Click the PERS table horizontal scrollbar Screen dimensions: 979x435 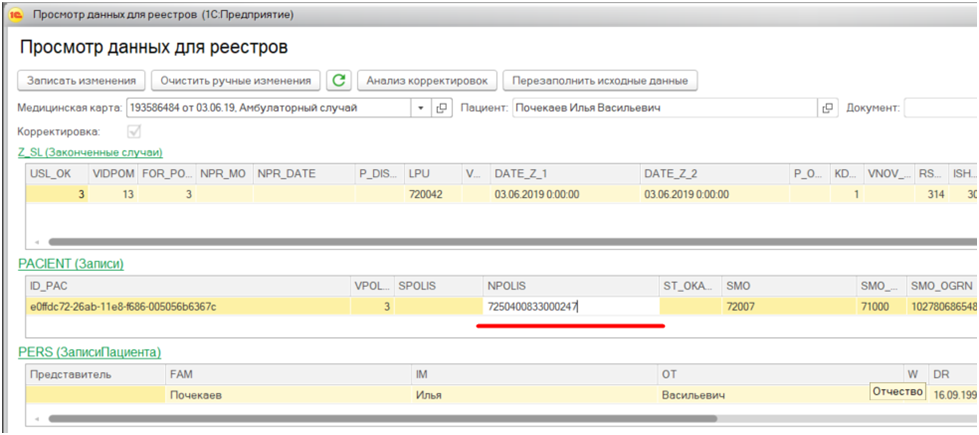(383, 419)
